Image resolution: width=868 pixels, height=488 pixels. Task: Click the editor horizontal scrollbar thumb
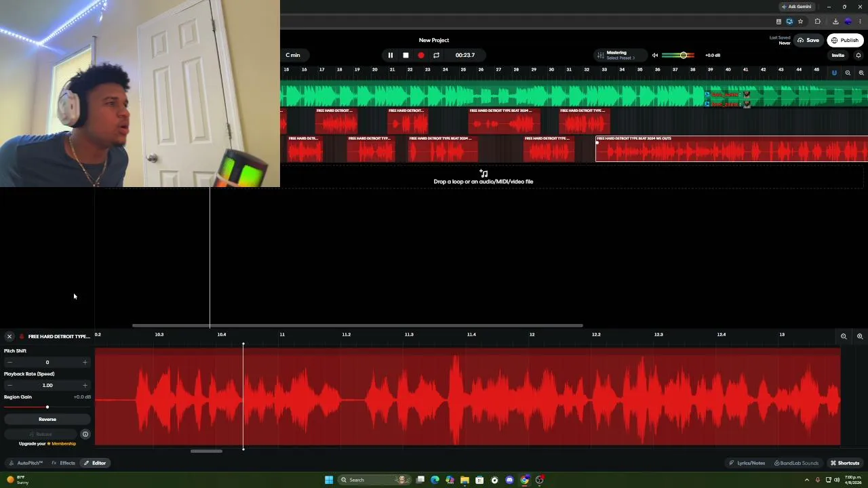click(206, 451)
